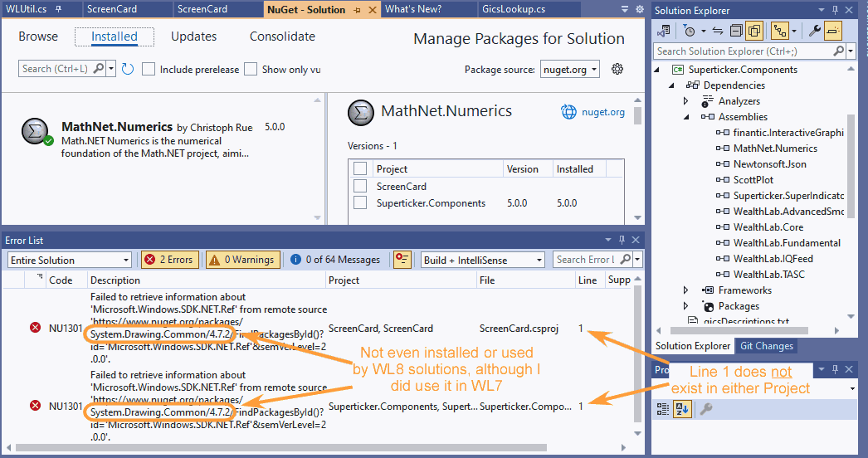
Task: Open the Entire Solution scope dropdown
Action: [69, 260]
